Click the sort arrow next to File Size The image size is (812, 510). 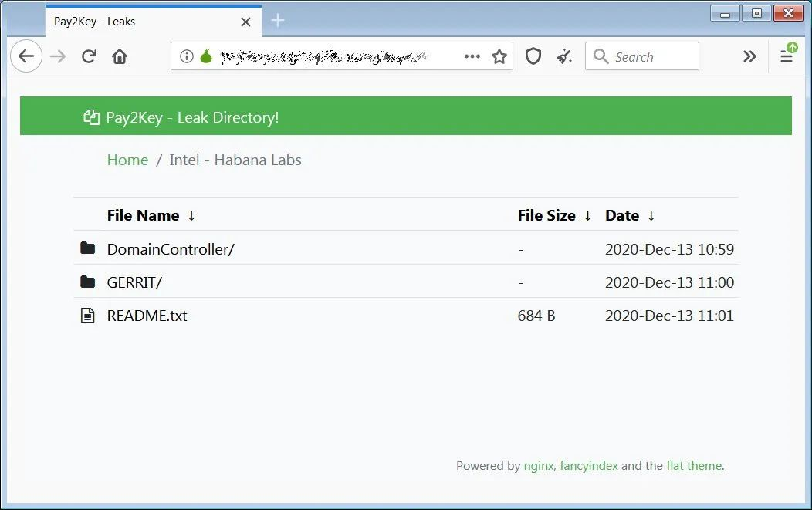click(587, 215)
